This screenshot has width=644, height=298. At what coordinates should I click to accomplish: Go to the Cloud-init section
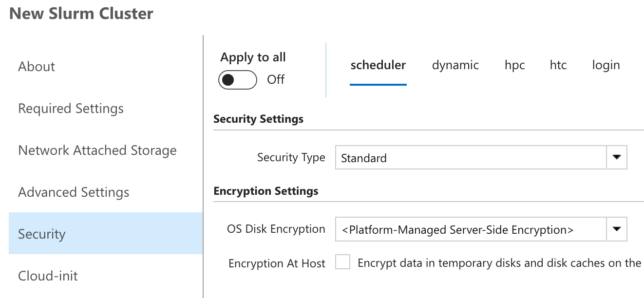pos(48,276)
